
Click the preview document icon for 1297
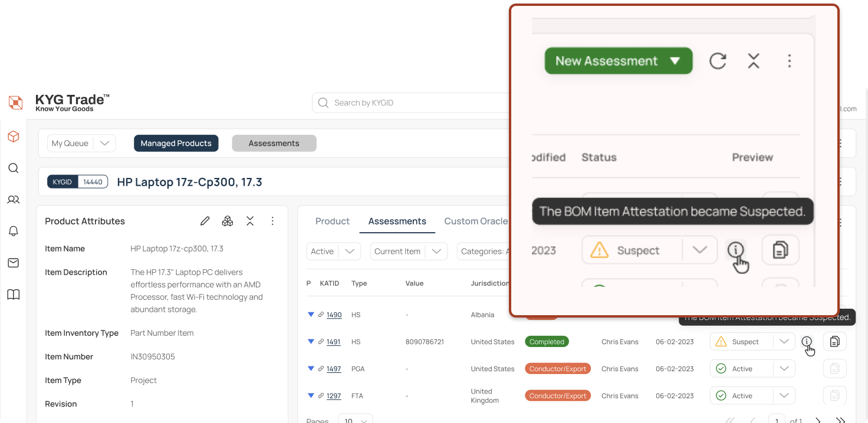click(834, 395)
